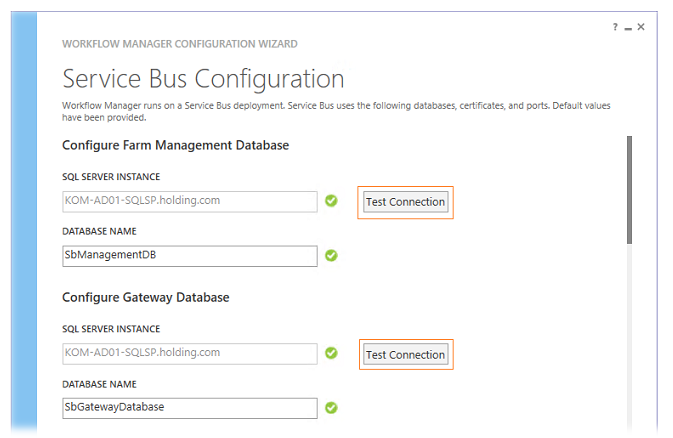Click Workflow Manager Configuration Wizard title
673x438 pixels.
(179, 44)
